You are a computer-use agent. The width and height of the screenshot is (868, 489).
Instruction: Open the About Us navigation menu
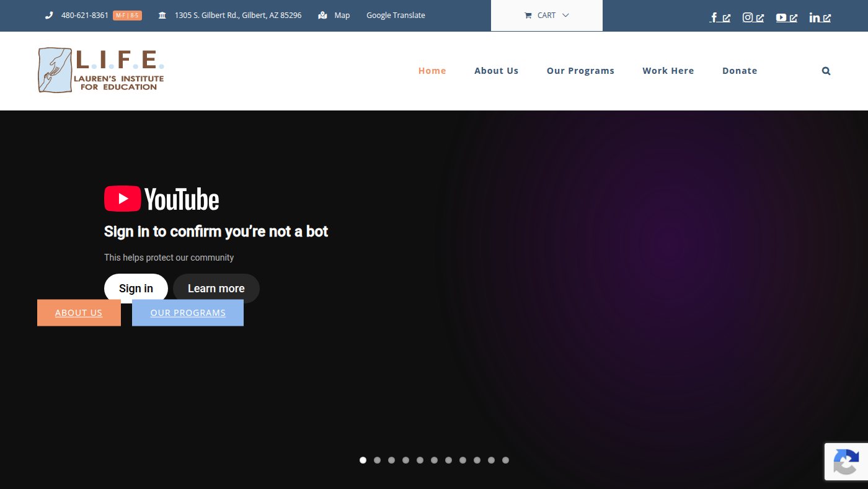pos(496,71)
